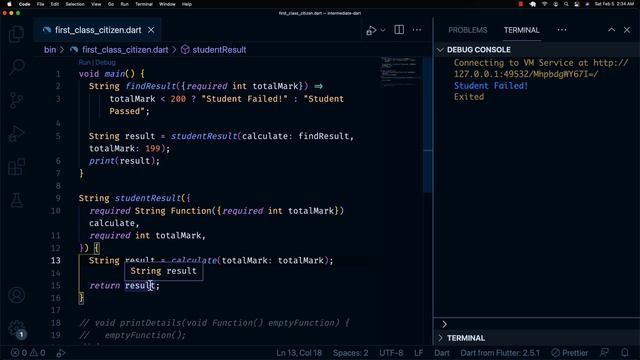The height and width of the screenshot is (360, 640).
Task: Maximize the panel with the up chevron
Action: coord(611,30)
